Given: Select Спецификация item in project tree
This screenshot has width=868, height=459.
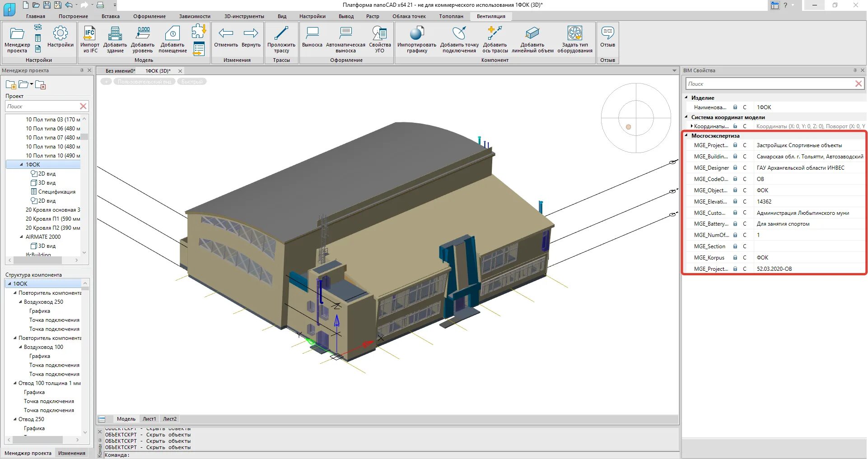Looking at the screenshot, I should tap(56, 192).
